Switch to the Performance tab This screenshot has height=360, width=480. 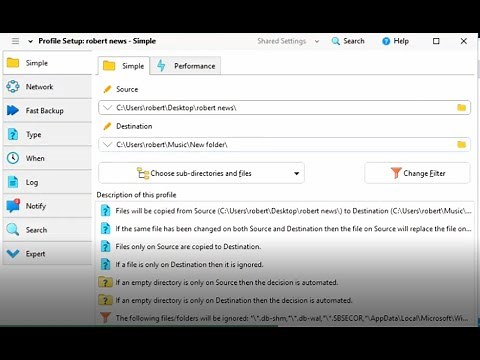point(185,66)
